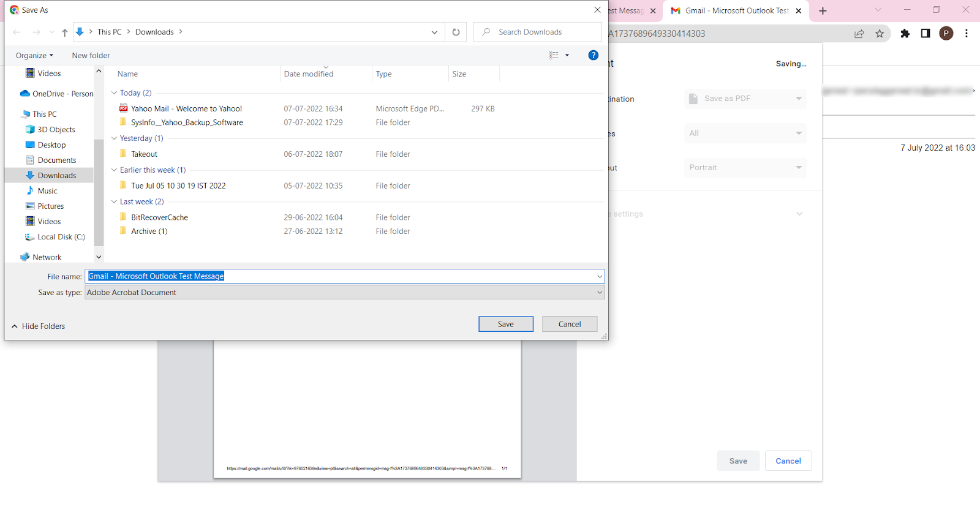This screenshot has width=980, height=526.
Task: Collapse the Yesterday (1) group
Action: [x=114, y=138]
